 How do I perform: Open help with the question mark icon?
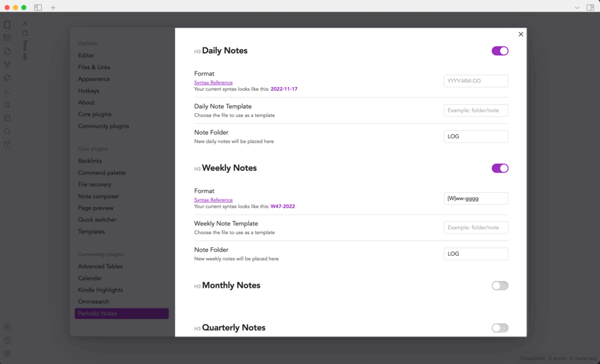[x=7, y=340]
